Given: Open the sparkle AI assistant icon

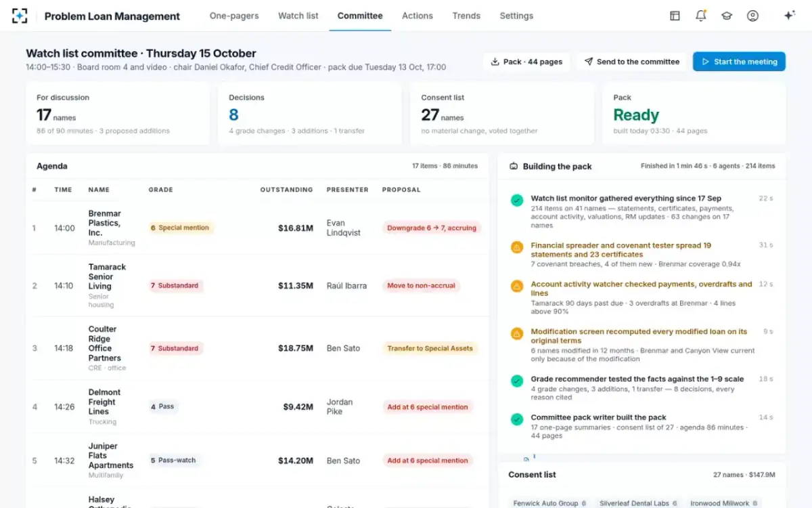Looking at the screenshot, I should [x=789, y=16].
